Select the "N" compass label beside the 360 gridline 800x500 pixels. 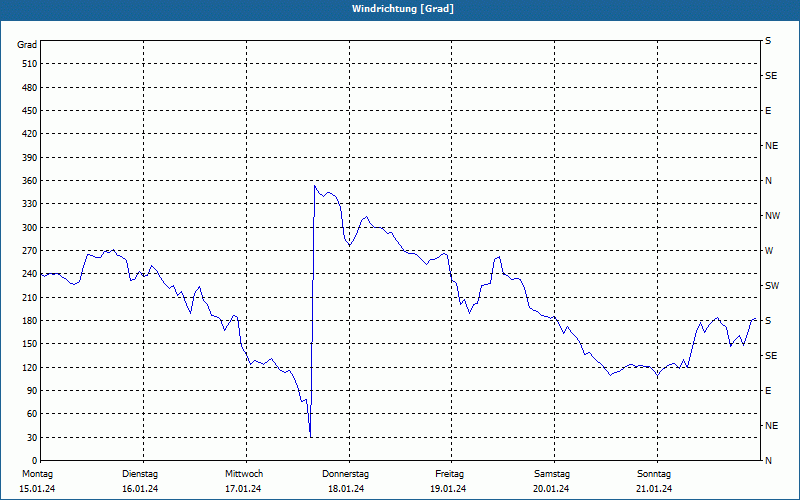(768, 181)
